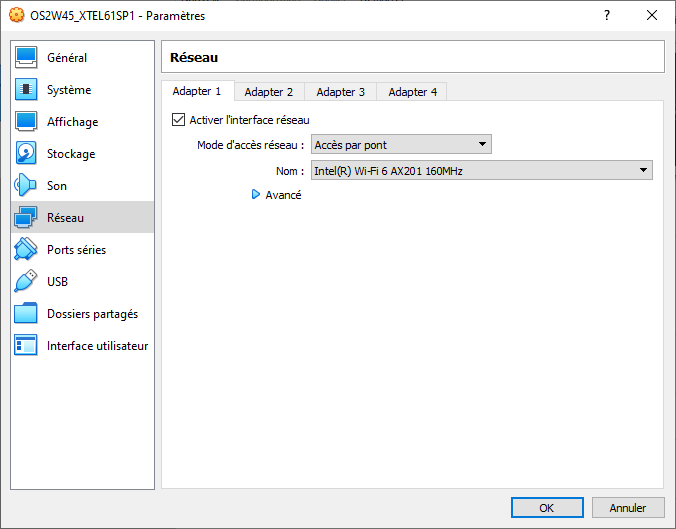Viewport: 676px width, 529px height.
Task: Select the Ports séries connector icon
Action: [x=27, y=250]
